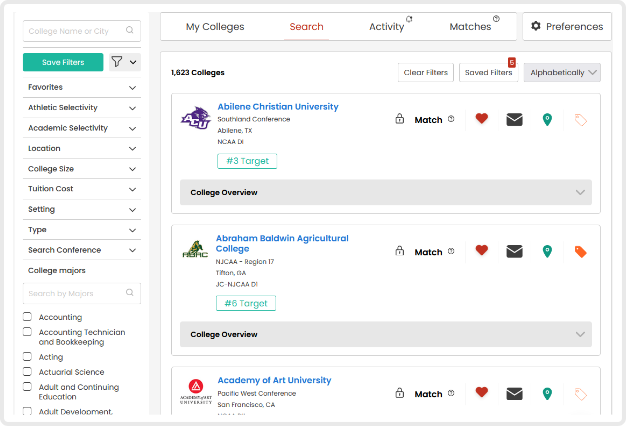Click the heart favorite icon for Abilene Christian University
Screen dimensions: 626x426
coord(481,119)
